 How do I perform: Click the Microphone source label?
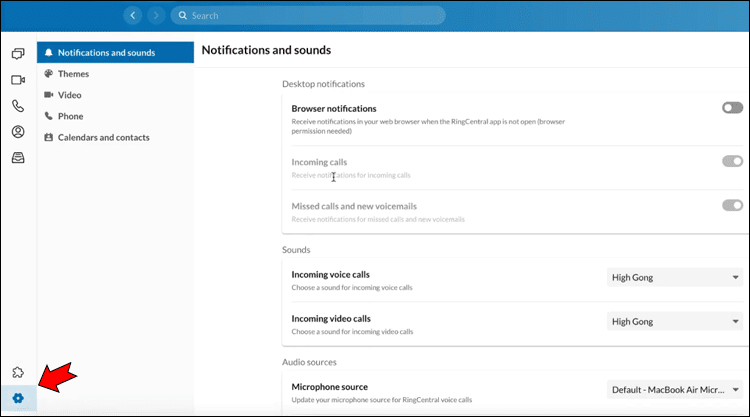tap(330, 387)
